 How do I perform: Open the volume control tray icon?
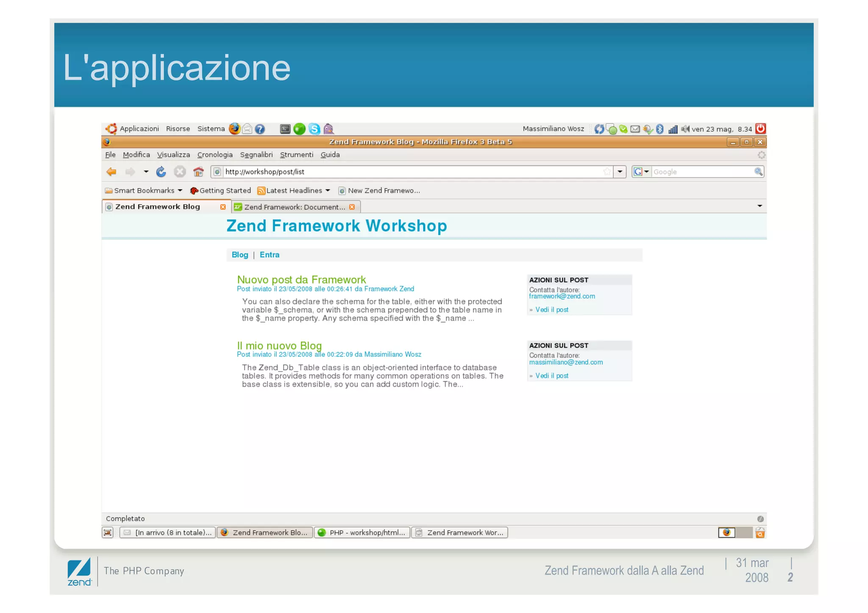coord(685,129)
